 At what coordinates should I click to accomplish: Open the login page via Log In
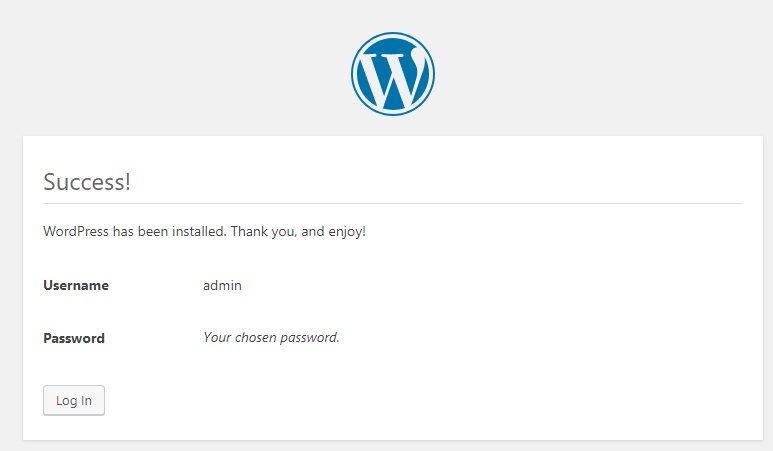(74, 400)
